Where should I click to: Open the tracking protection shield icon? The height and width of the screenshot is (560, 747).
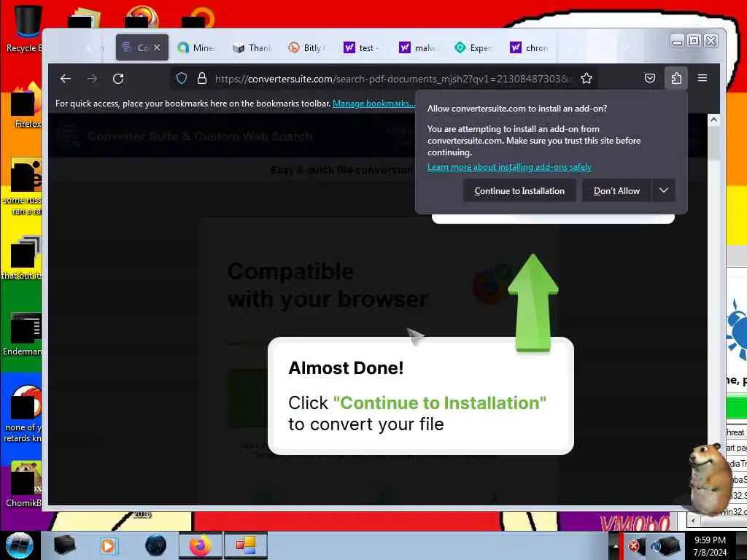pos(182,79)
